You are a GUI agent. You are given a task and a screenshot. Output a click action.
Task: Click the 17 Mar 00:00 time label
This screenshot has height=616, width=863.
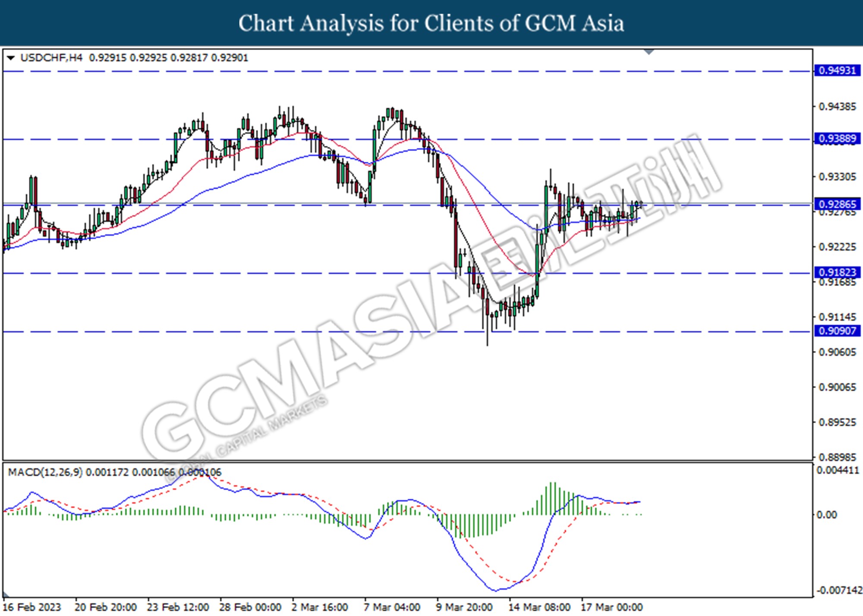tap(612, 607)
